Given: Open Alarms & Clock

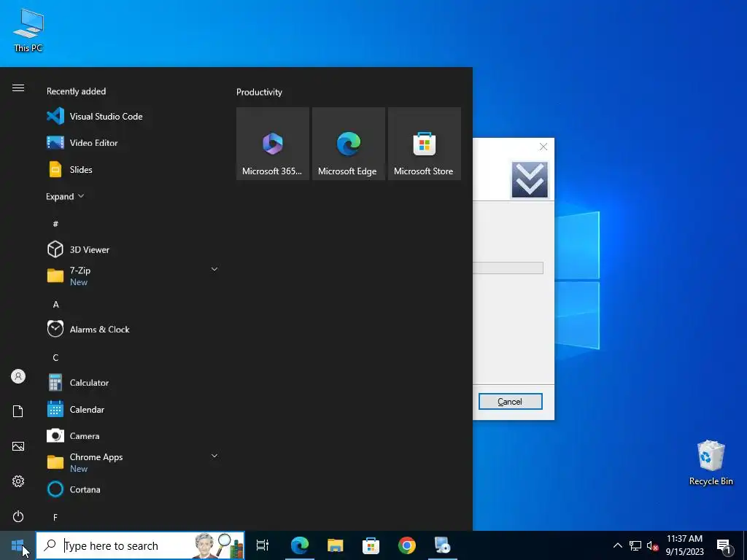Looking at the screenshot, I should click(132, 330).
